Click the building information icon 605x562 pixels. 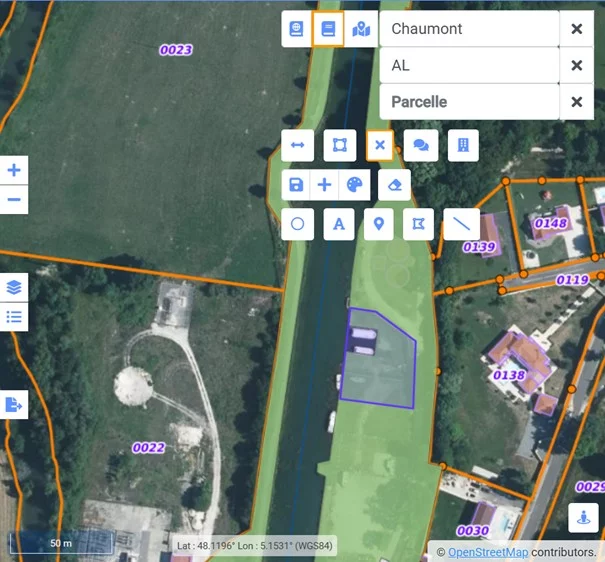click(x=463, y=145)
